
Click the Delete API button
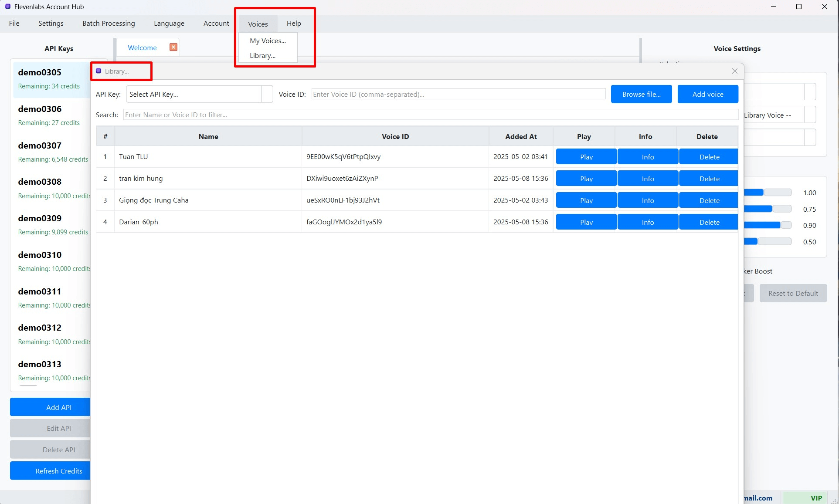50,450
